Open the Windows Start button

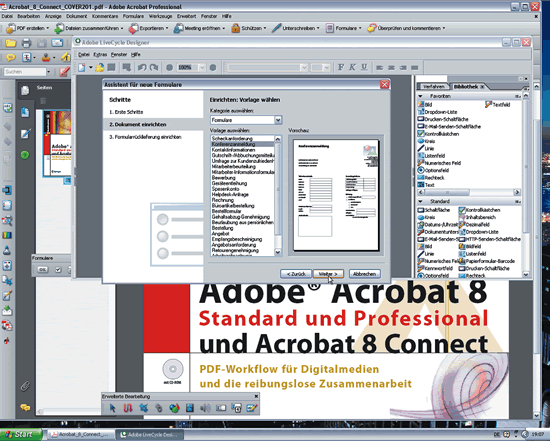coord(20,434)
